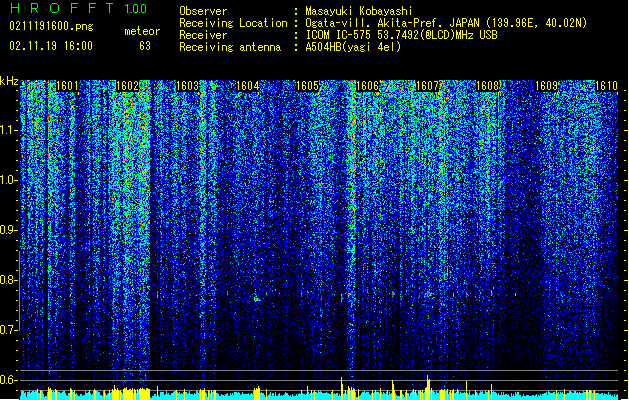Click the kHz axis unit label
The width and height of the screenshot is (629, 400).
tap(9, 81)
